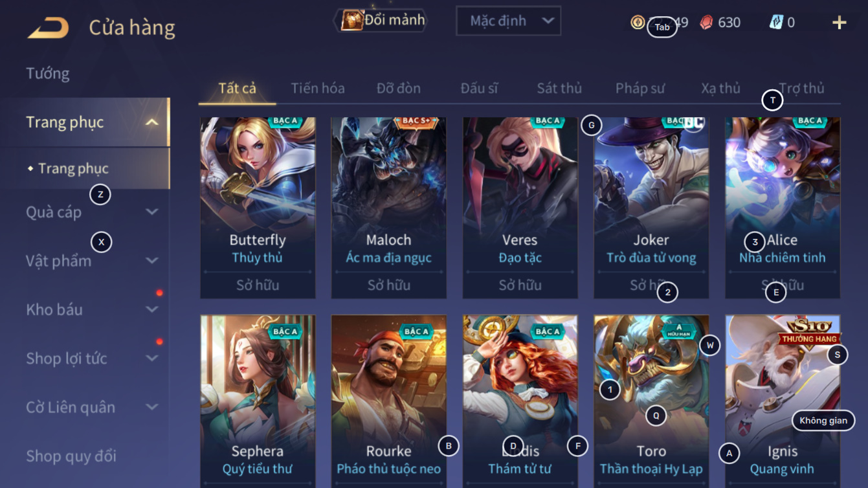Click the BẬC S+ badge on Maloch

(x=416, y=121)
